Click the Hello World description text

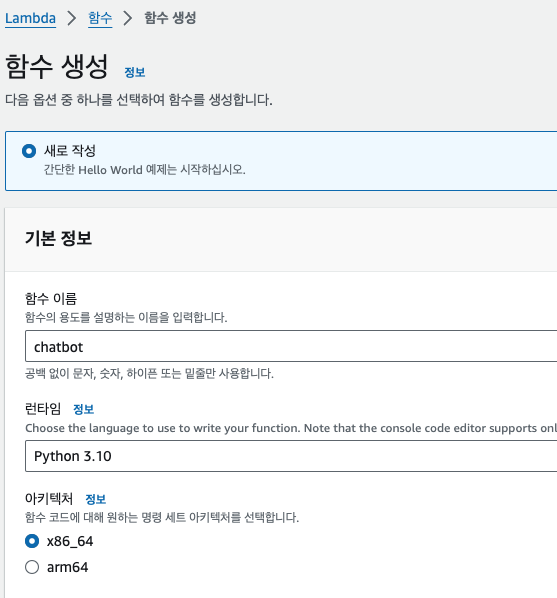click(x=145, y=170)
